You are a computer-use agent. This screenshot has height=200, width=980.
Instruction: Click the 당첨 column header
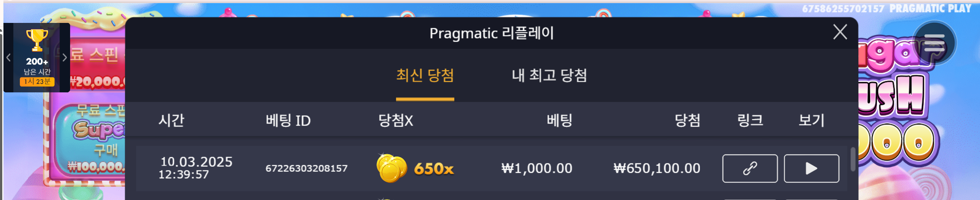point(687,121)
